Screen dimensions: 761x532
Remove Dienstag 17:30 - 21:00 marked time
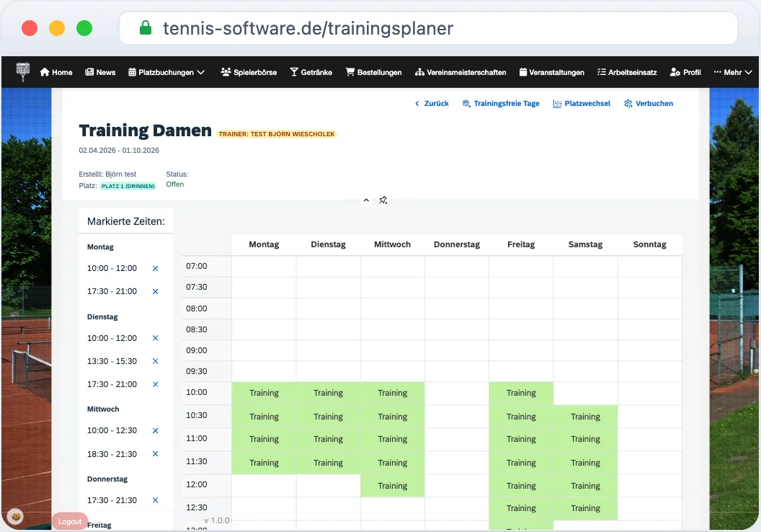click(156, 384)
